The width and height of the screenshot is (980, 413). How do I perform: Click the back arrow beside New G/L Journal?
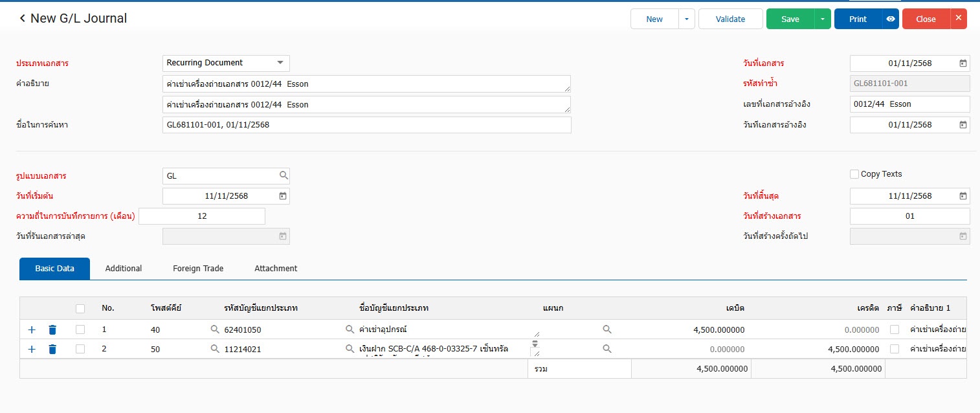23,19
